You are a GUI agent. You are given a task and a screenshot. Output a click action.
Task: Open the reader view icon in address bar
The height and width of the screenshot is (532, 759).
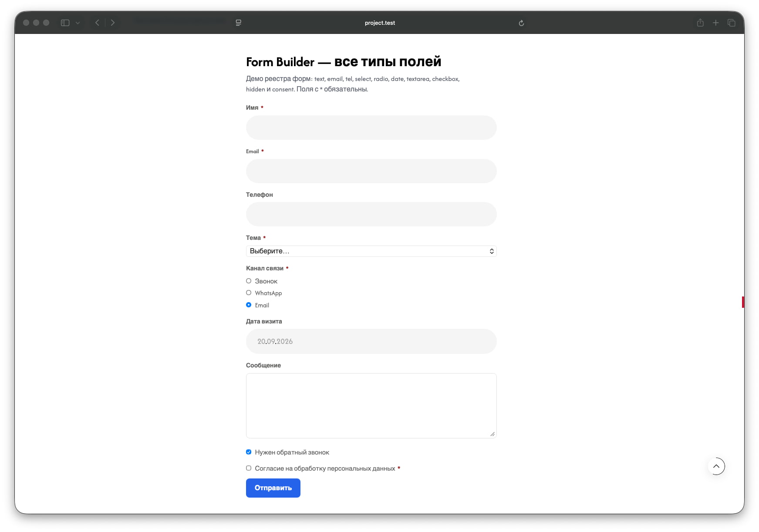click(239, 23)
